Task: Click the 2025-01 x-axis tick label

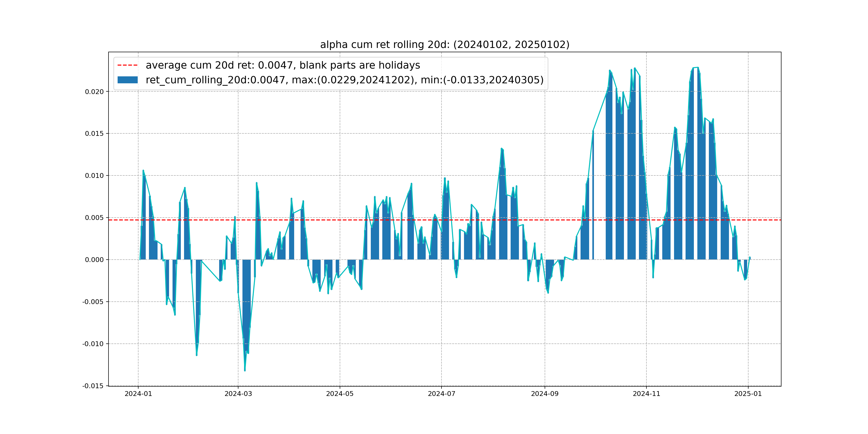Action: click(x=748, y=394)
